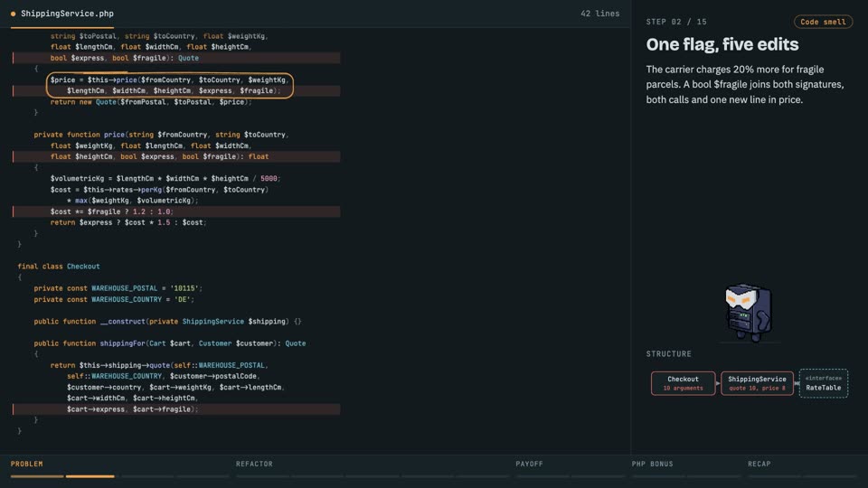The height and width of the screenshot is (488, 868).
Task: Jump to first step segment under PAYOFF
Action: pos(542,476)
